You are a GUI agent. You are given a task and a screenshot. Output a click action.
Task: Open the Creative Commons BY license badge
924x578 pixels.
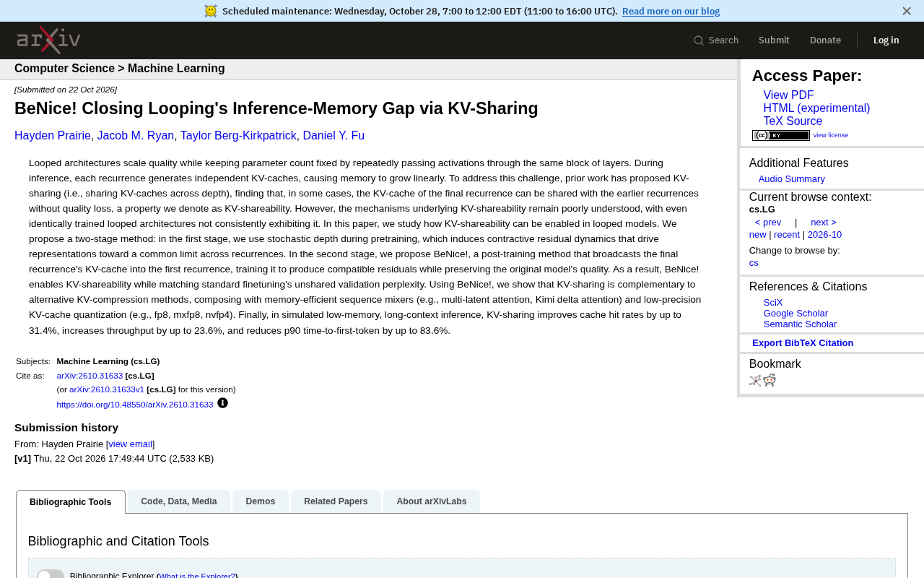(x=781, y=135)
